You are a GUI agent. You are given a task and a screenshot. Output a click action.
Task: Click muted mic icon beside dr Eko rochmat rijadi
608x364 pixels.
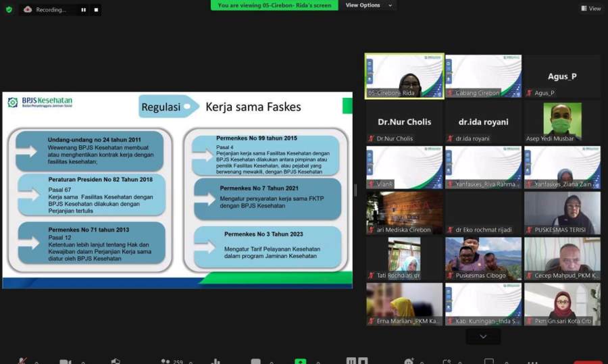click(450, 230)
